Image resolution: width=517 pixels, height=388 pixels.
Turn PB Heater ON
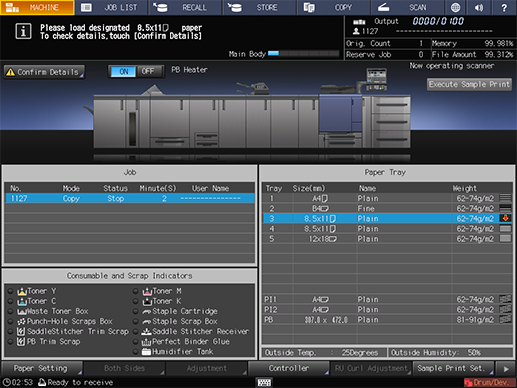point(123,71)
